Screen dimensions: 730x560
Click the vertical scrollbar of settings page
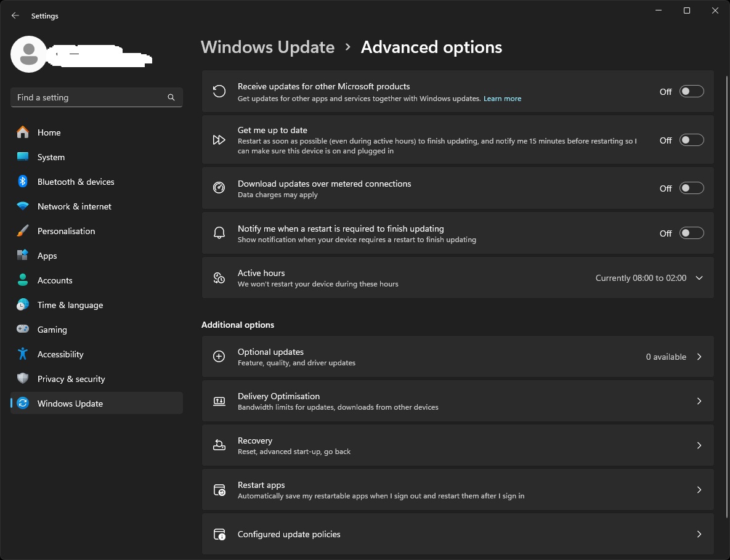point(727,298)
